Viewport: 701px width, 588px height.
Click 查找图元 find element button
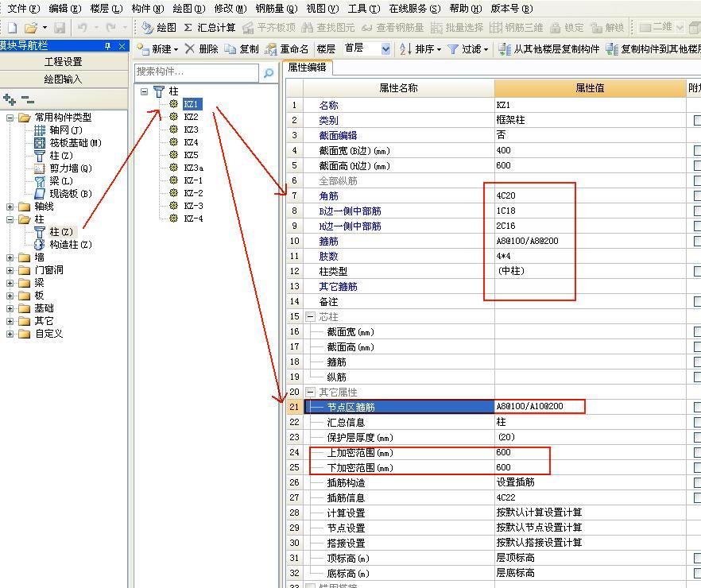(327, 28)
